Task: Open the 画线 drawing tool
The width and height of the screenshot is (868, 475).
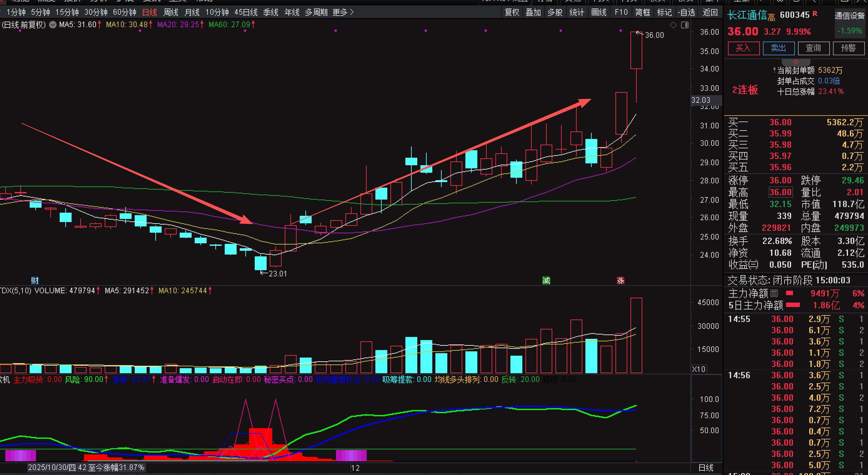Action: (x=599, y=12)
